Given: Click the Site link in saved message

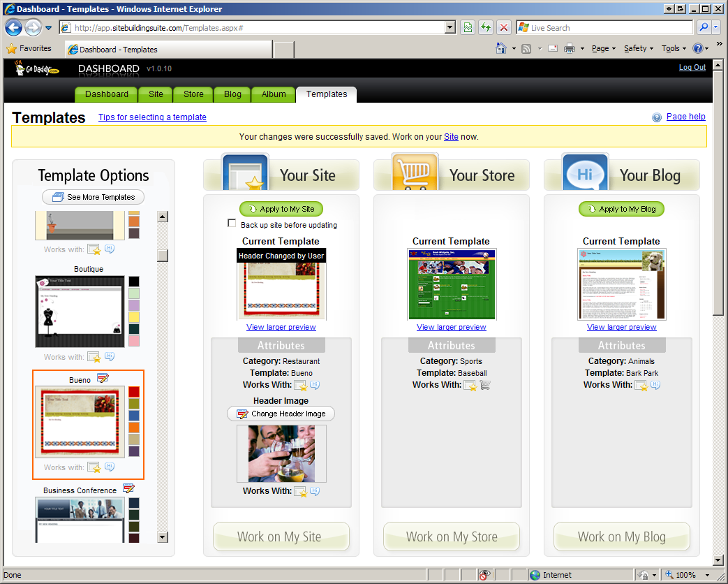Looking at the screenshot, I should click(451, 137).
